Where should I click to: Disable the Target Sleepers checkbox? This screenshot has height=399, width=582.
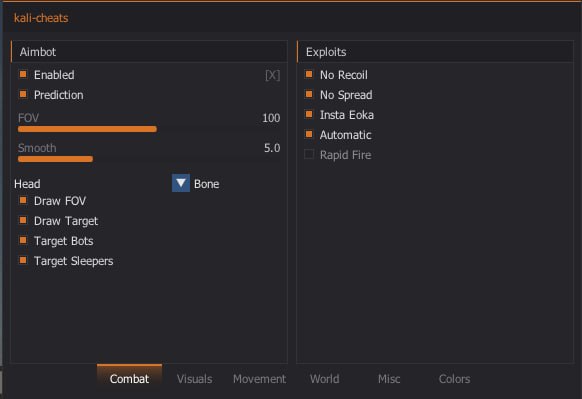pos(23,261)
